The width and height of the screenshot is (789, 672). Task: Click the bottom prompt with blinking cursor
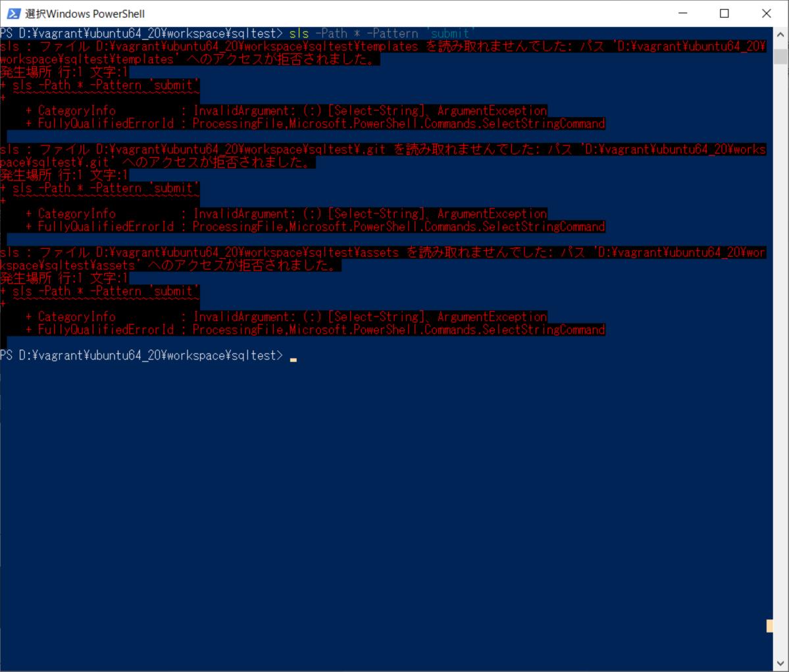[x=149, y=356]
